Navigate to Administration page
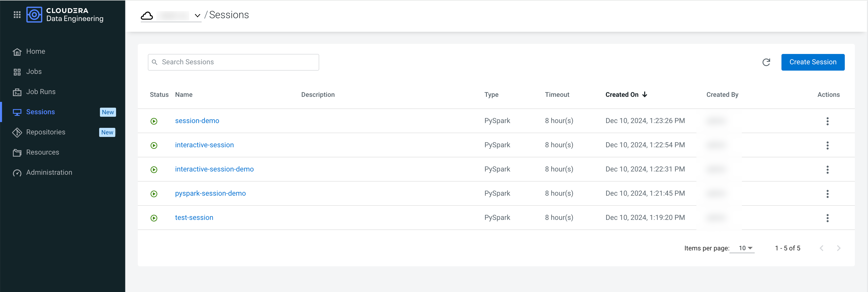The image size is (868, 292). pos(49,172)
